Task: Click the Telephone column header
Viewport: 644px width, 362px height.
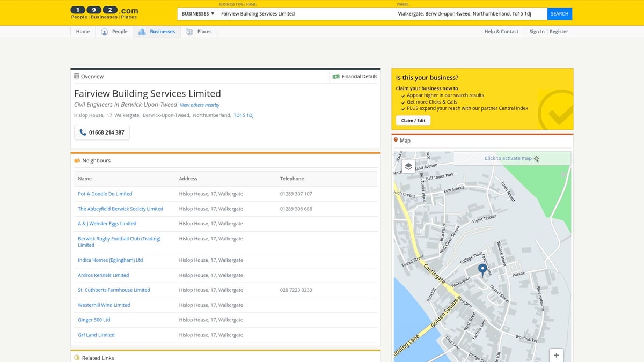Action: [292, 179]
